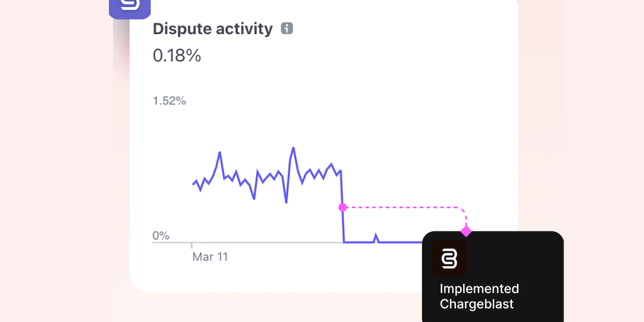The height and width of the screenshot is (322, 644).
Task: Click the 0.18% dispute rate value
Action: (x=177, y=55)
